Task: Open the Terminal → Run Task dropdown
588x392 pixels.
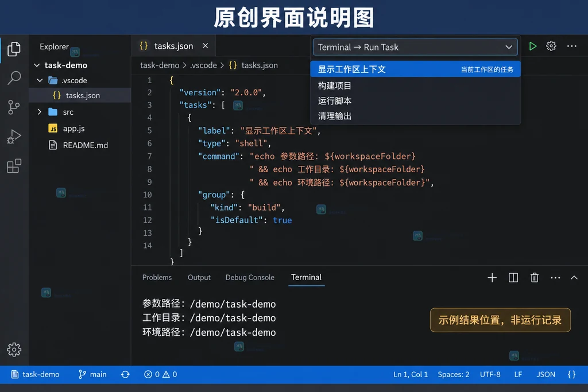Action: point(415,47)
